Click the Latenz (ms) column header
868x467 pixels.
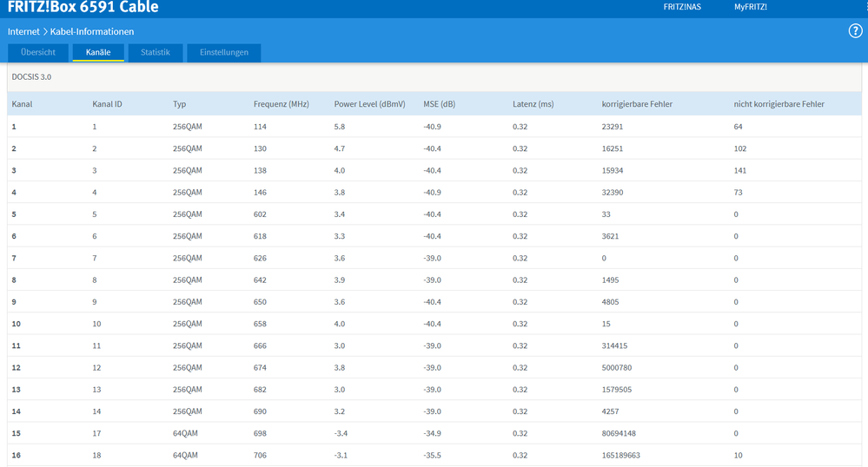pos(533,104)
